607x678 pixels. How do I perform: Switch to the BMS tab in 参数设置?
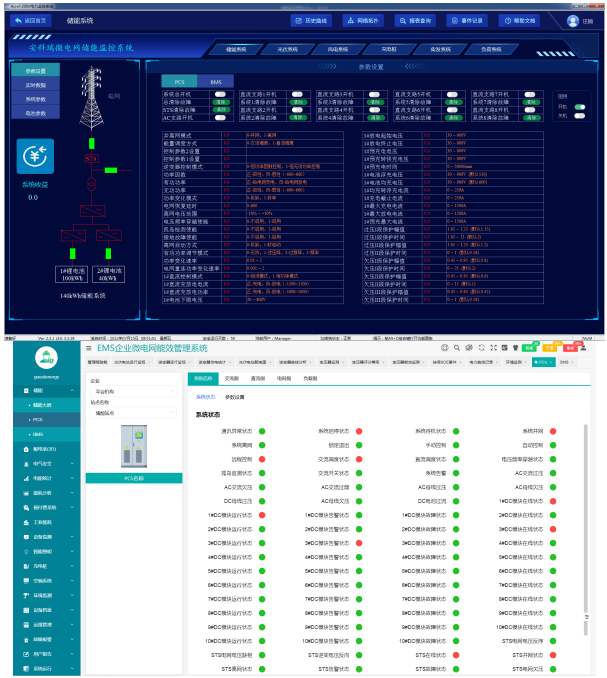(x=216, y=82)
